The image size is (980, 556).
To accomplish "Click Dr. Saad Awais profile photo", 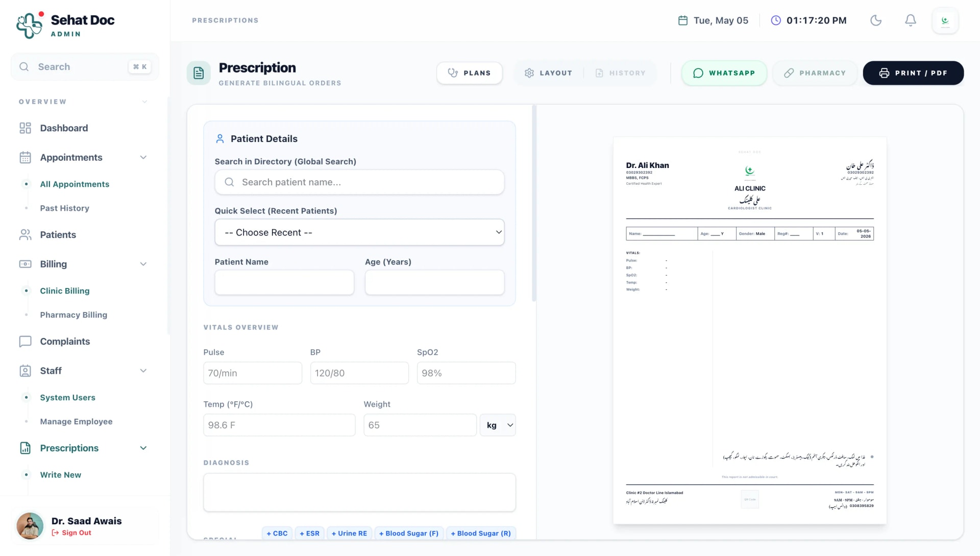I will click(30, 526).
